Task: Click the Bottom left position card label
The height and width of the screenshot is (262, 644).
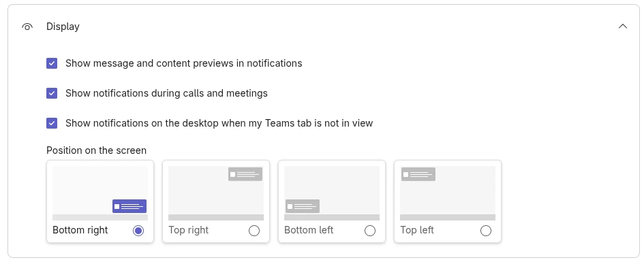Action: tap(309, 230)
